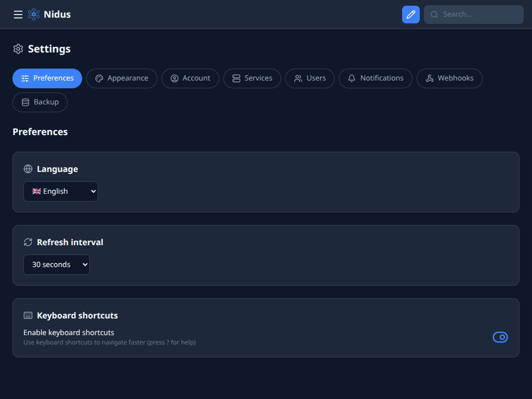Focus the Search input field
The image size is (532, 399).
(479, 15)
